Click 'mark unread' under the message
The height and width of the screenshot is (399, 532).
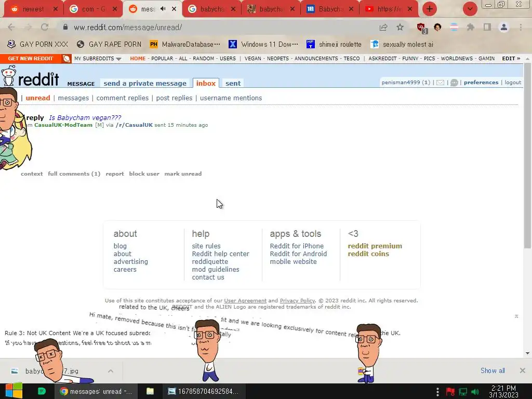tap(183, 174)
